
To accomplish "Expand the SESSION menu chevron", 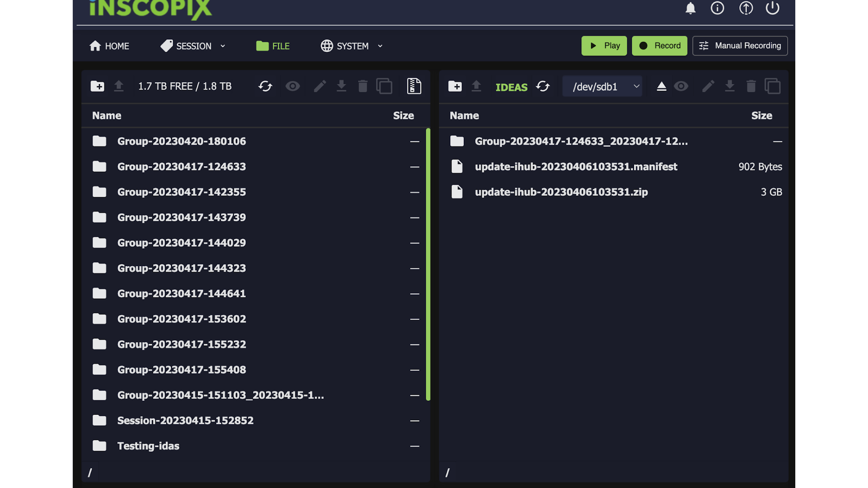I will (x=223, y=46).
